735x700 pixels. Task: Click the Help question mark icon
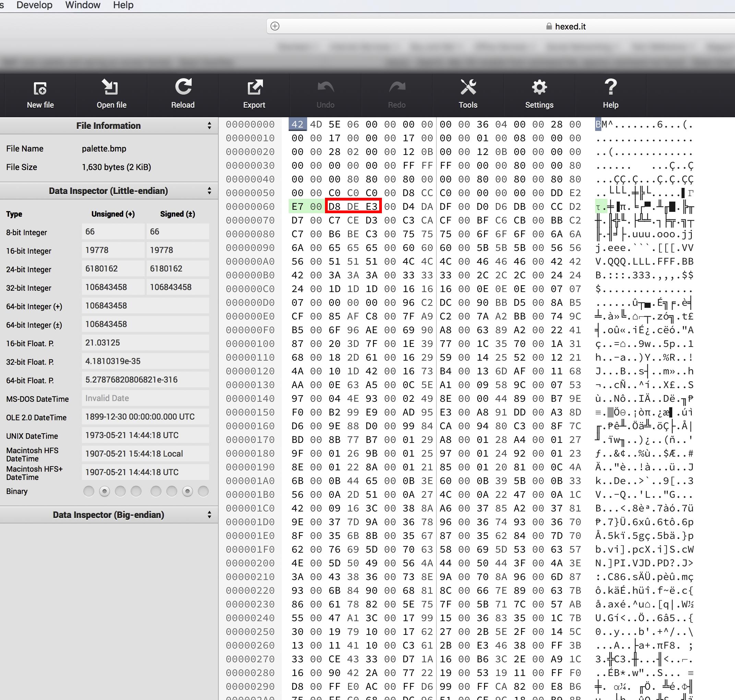610,87
